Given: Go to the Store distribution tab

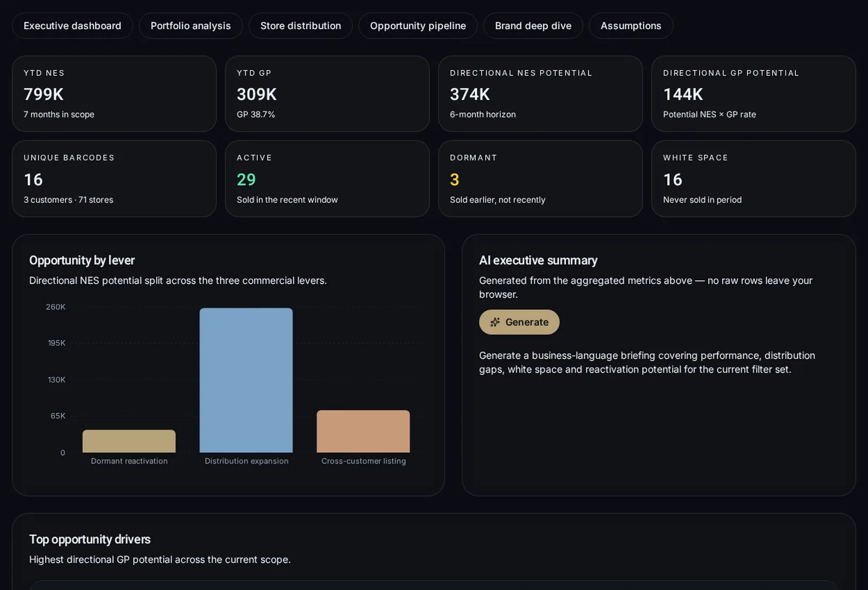Looking at the screenshot, I should point(301,26).
